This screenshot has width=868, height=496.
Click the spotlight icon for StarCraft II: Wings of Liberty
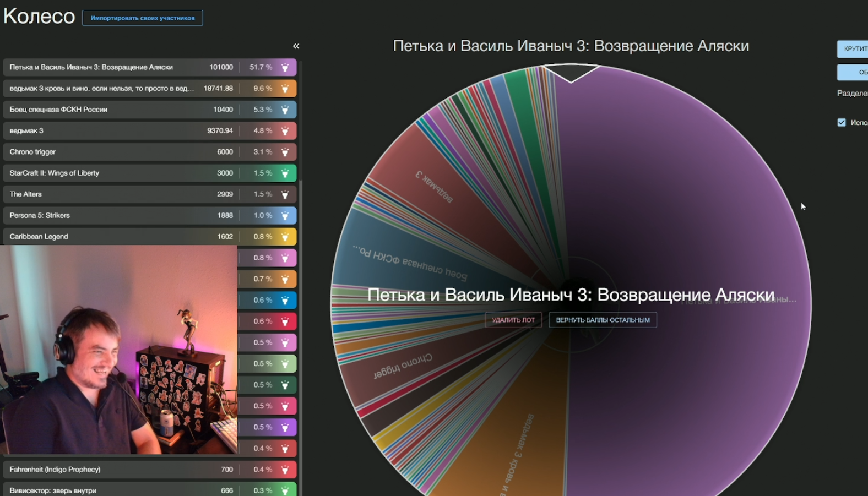click(x=285, y=173)
